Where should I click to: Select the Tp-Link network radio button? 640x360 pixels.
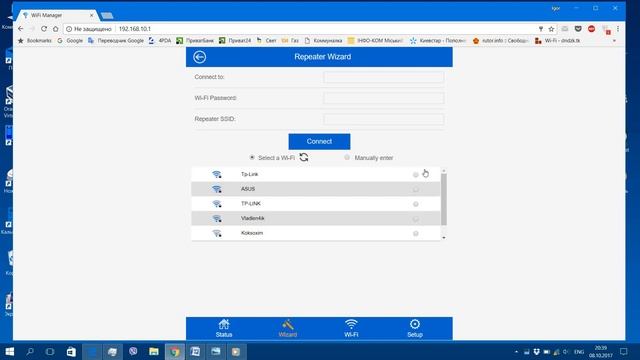pos(416,175)
